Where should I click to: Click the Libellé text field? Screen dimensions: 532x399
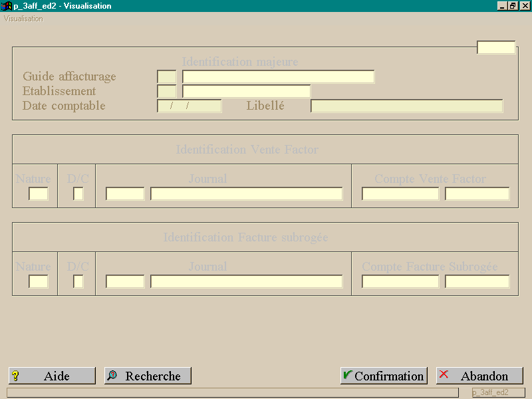coord(406,106)
